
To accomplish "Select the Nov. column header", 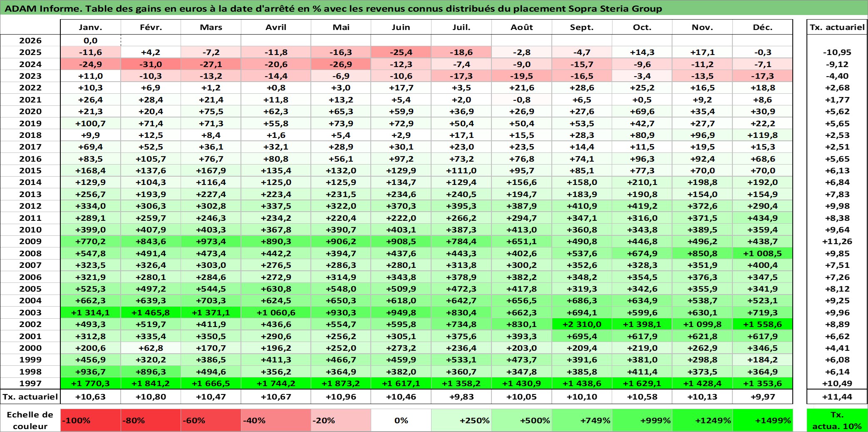I will click(x=702, y=27).
